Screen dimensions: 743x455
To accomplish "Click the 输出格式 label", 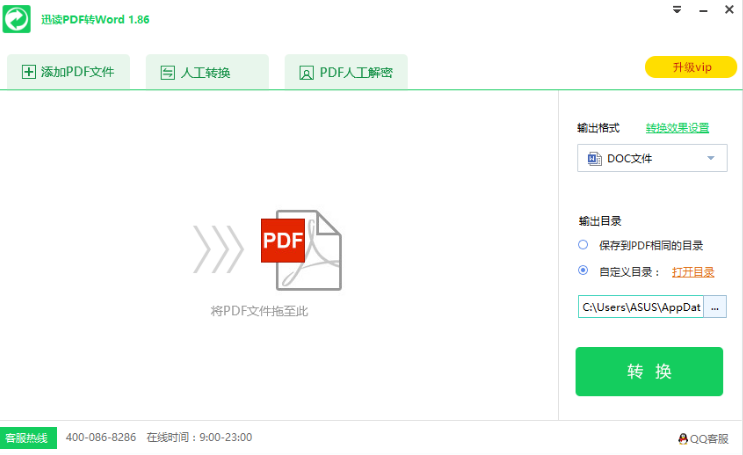I will tap(598, 128).
